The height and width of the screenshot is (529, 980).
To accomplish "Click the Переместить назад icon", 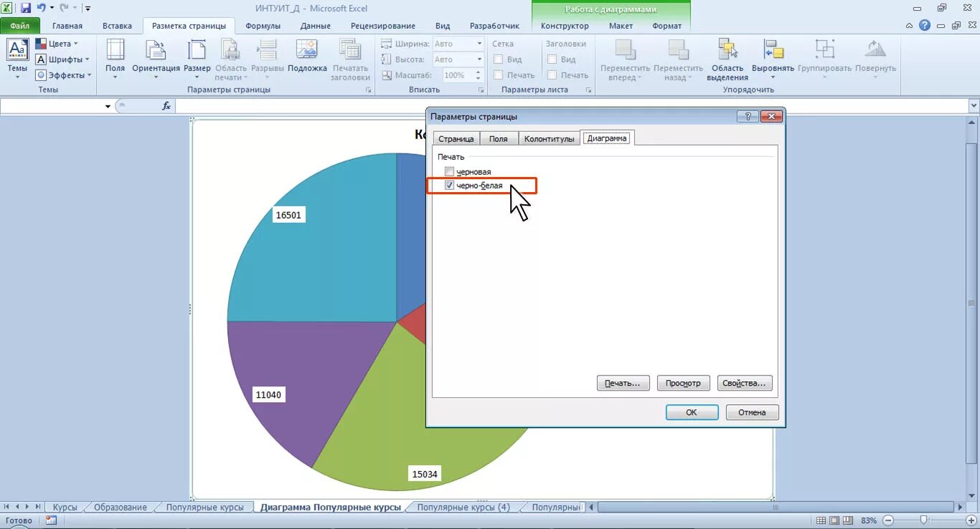I will click(678, 59).
